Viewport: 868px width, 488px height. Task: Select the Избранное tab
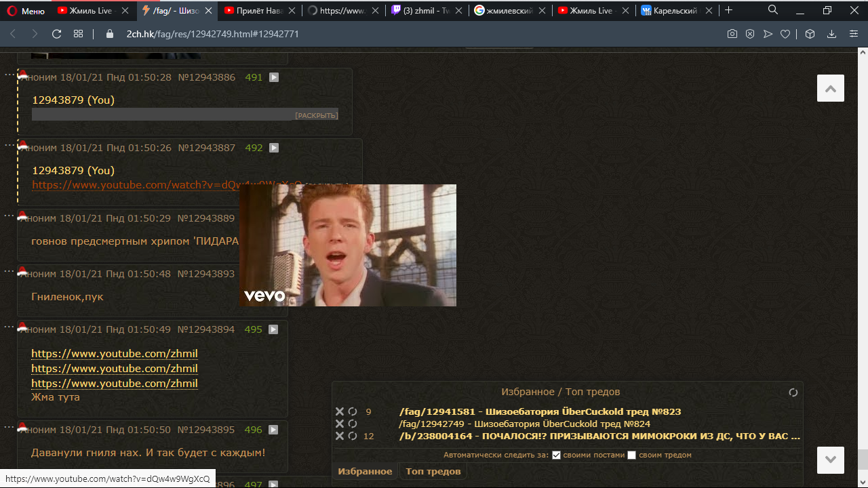365,471
